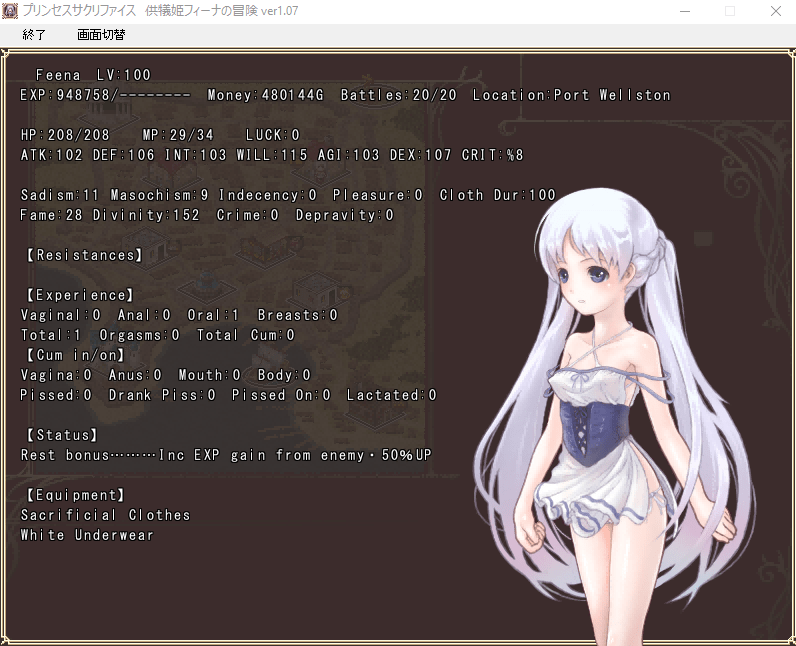
Task: Click the Equipment section header
Action: pos(74,495)
